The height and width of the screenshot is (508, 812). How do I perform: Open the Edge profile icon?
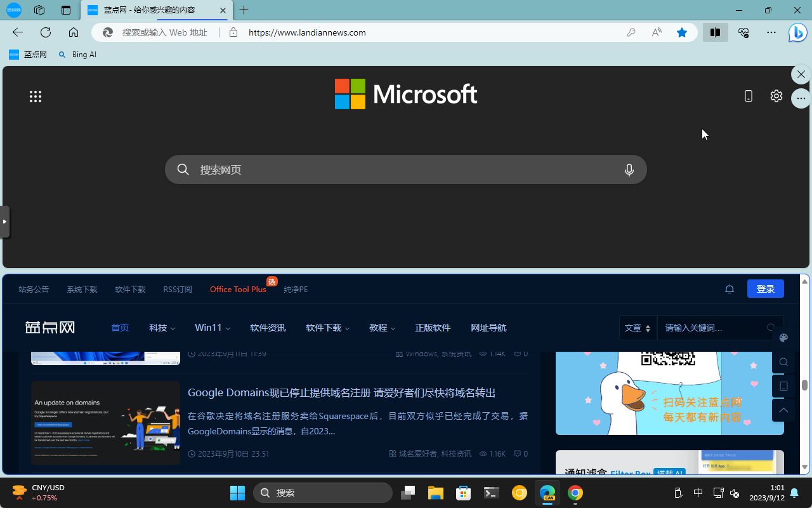pos(14,10)
